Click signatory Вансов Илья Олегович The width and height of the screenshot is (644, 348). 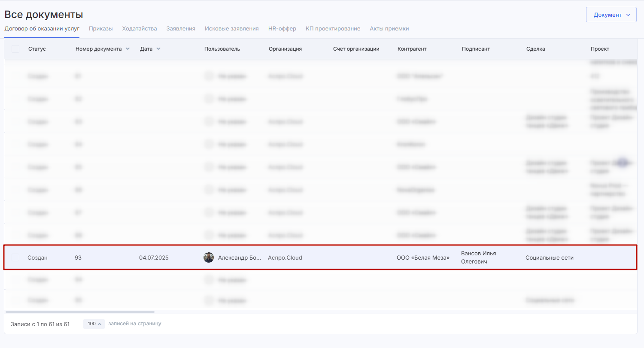pyautogui.click(x=479, y=257)
